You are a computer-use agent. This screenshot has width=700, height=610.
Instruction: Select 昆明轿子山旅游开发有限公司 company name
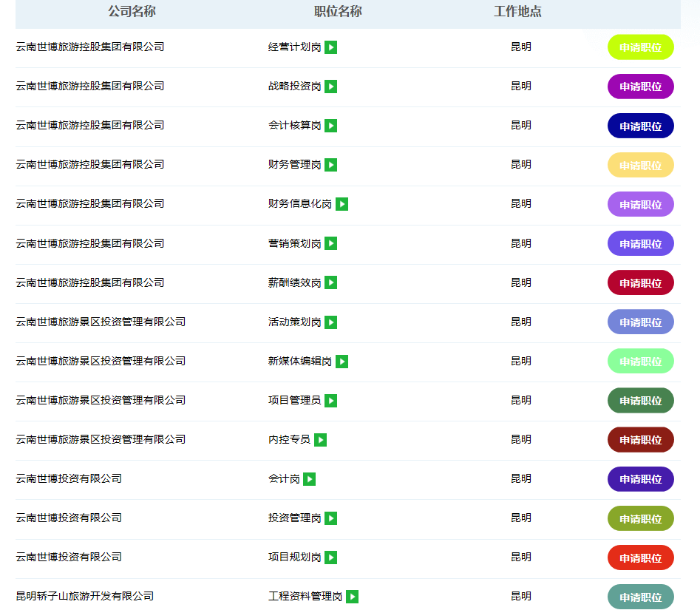pos(85,596)
